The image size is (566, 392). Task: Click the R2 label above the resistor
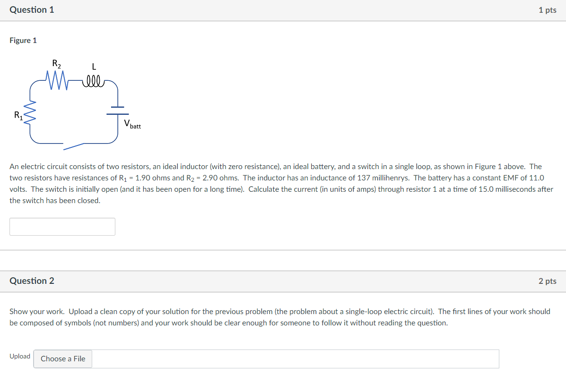55,63
